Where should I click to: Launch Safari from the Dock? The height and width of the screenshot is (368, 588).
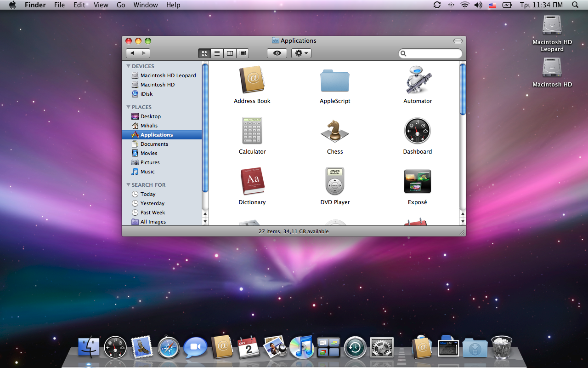pyautogui.click(x=169, y=348)
